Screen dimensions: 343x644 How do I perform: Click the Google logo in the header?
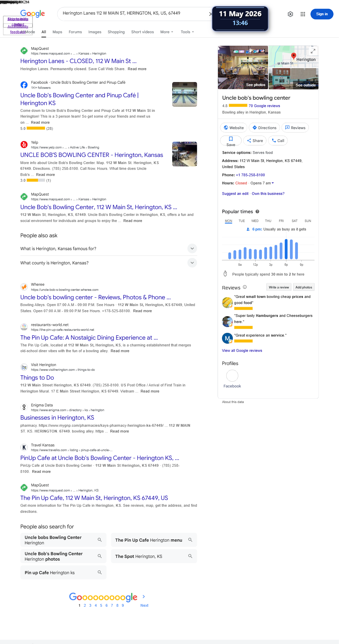[33, 14]
